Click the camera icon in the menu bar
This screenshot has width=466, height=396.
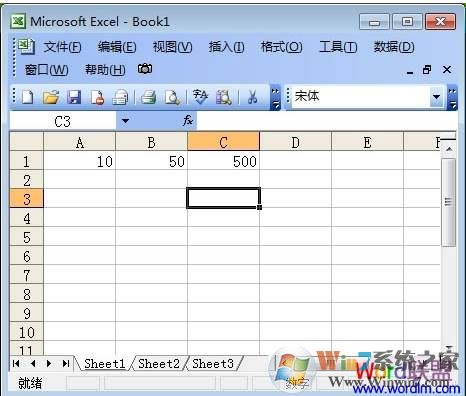click(x=145, y=69)
